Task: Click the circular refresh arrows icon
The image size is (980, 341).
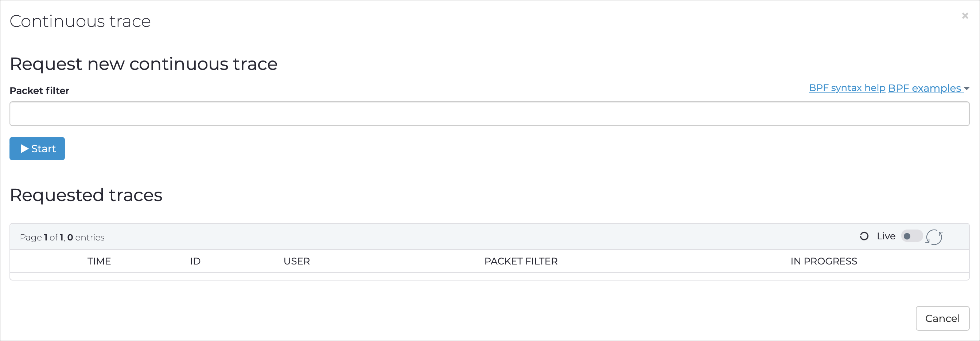Action: point(934,237)
